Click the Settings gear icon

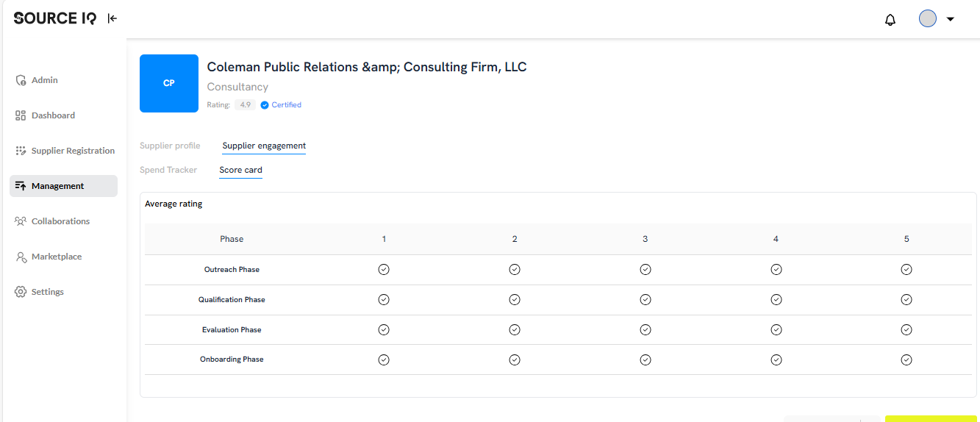tap(21, 292)
